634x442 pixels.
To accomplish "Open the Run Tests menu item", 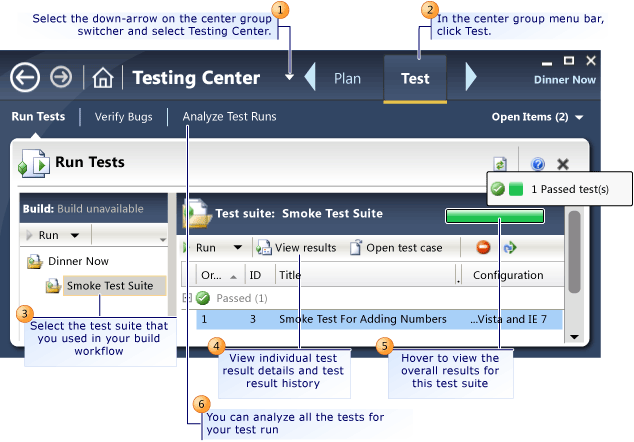I will (38, 116).
